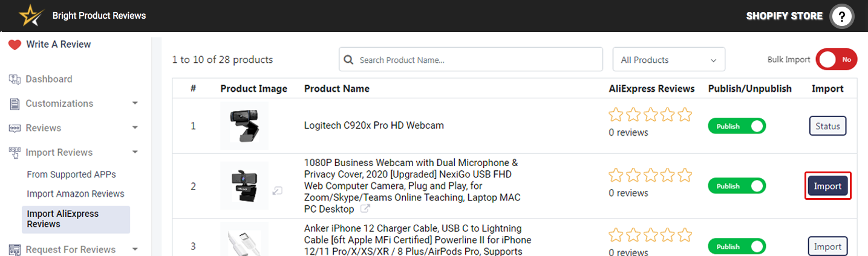Collapse the Import Reviews section arrow
Image resolution: width=868 pixels, height=256 pixels.
[x=135, y=152]
